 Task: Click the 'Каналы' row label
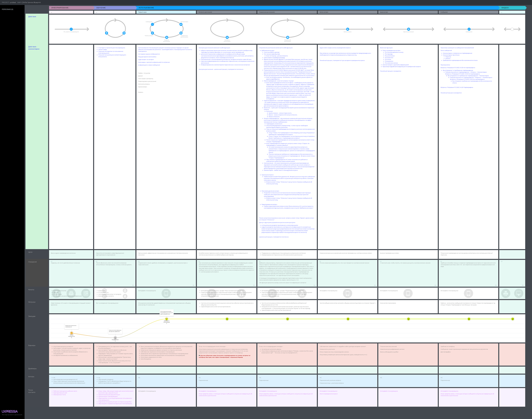31,290
